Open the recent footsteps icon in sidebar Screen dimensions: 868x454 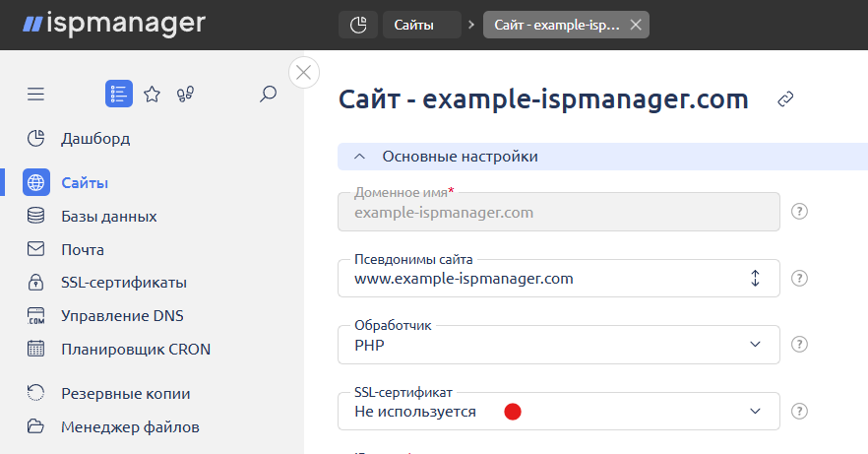point(185,95)
